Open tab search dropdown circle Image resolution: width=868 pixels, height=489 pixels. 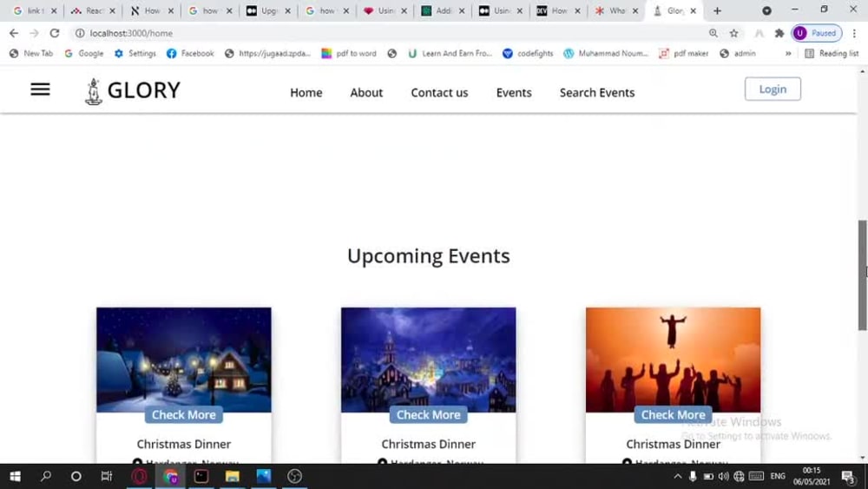(766, 10)
